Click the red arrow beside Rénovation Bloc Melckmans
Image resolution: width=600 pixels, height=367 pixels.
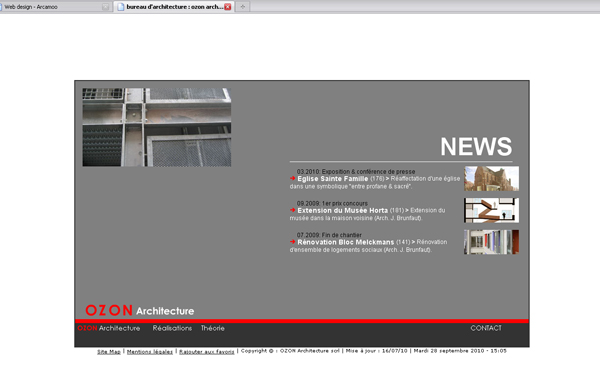coord(293,242)
